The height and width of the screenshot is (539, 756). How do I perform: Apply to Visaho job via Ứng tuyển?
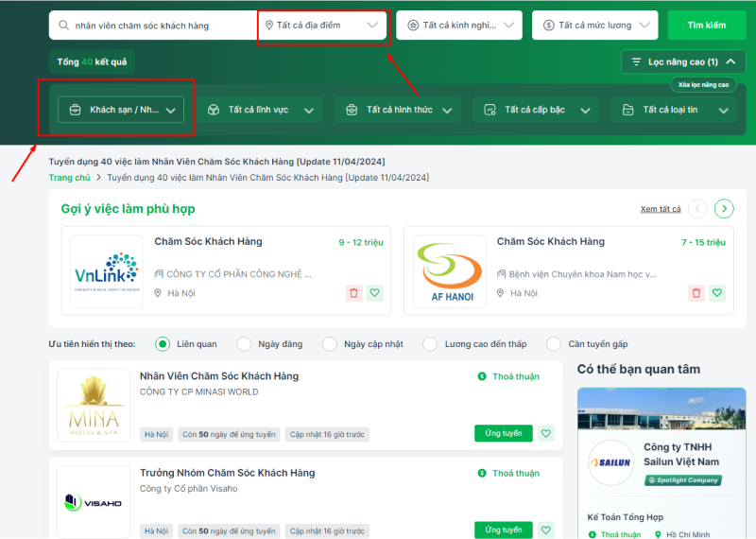pyautogui.click(x=504, y=530)
